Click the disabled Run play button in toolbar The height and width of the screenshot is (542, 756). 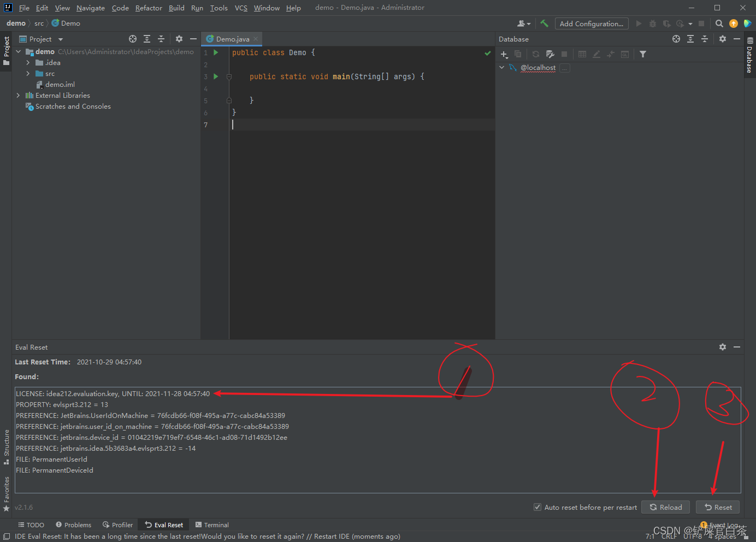[x=639, y=23]
